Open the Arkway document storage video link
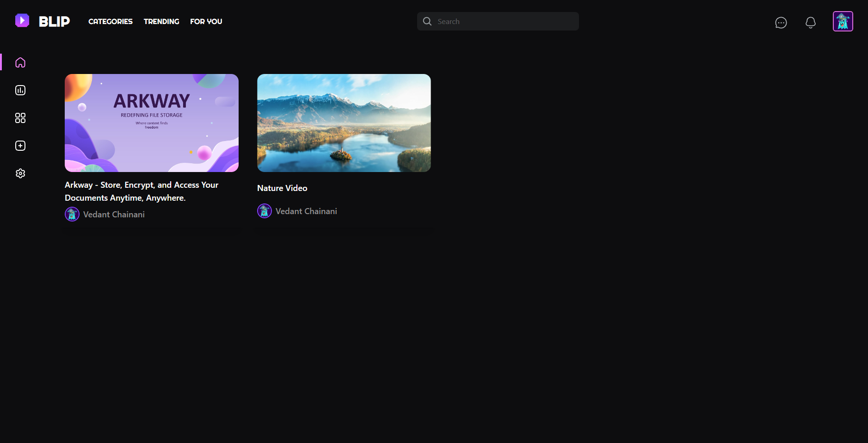The image size is (868, 443). click(142, 191)
